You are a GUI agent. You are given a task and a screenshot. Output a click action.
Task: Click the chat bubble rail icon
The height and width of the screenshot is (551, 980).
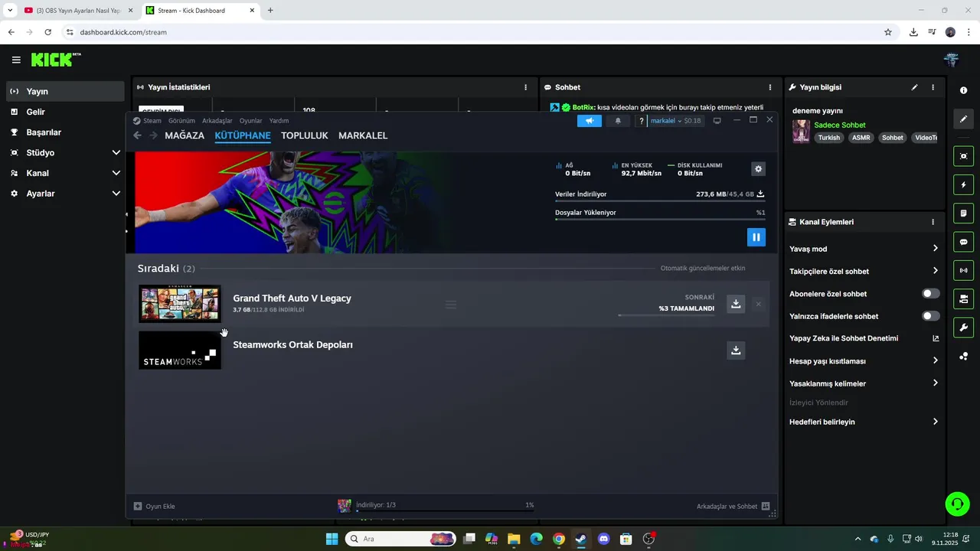(963, 242)
